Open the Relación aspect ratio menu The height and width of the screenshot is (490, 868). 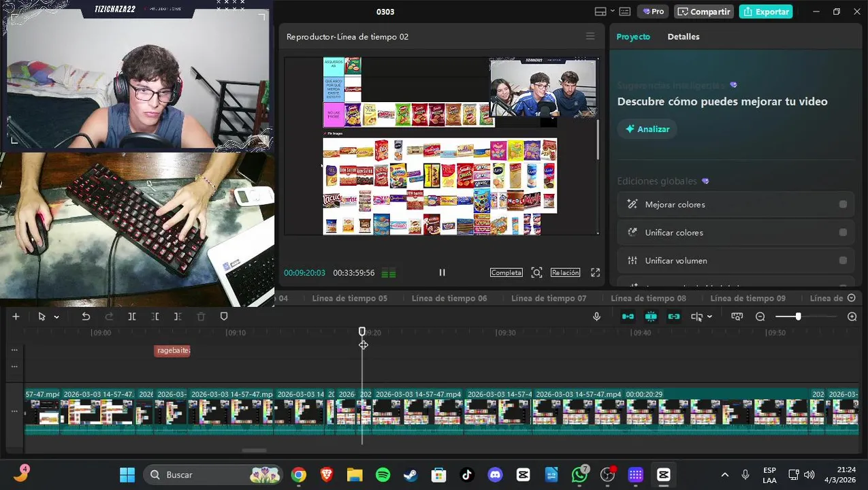pos(565,272)
